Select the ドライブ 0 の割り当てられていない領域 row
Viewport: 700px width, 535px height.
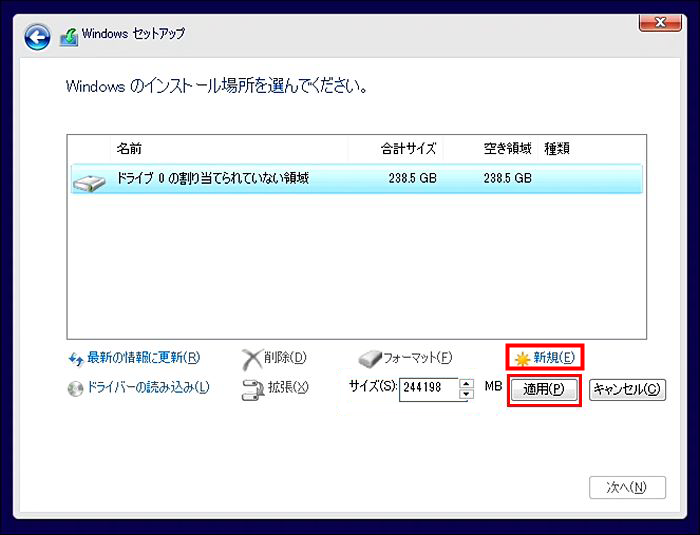click(x=357, y=179)
